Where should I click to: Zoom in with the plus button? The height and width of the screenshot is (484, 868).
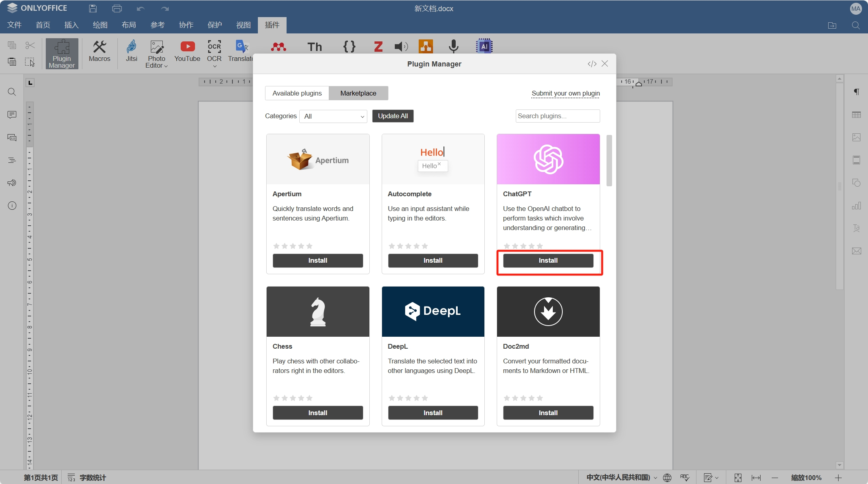[x=839, y=478]
